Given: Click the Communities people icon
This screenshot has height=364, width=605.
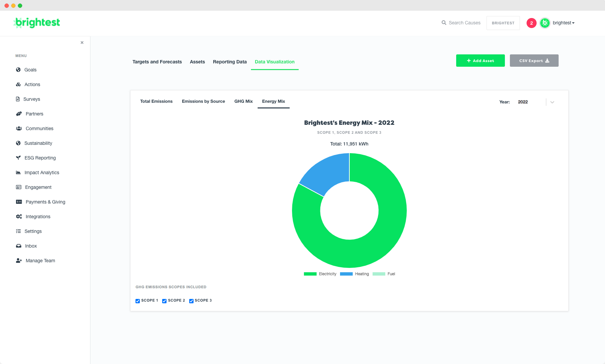Looking at the screenshot, I should point(19,128).
